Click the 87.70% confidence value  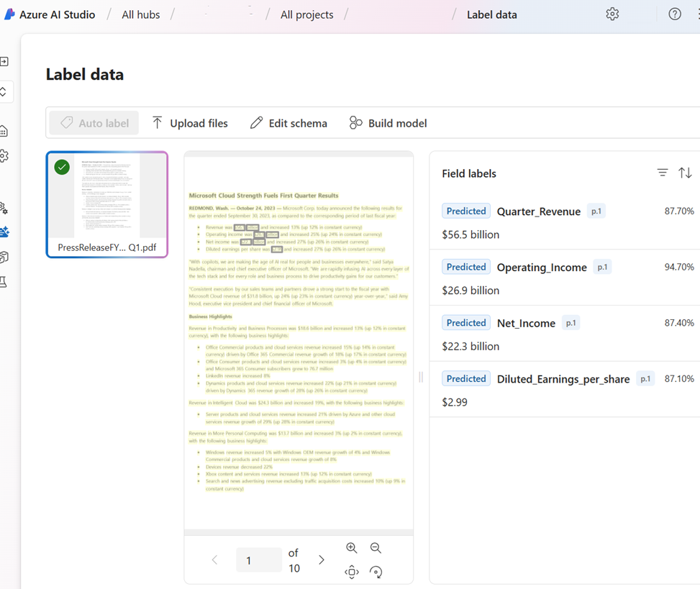(679, 211)
